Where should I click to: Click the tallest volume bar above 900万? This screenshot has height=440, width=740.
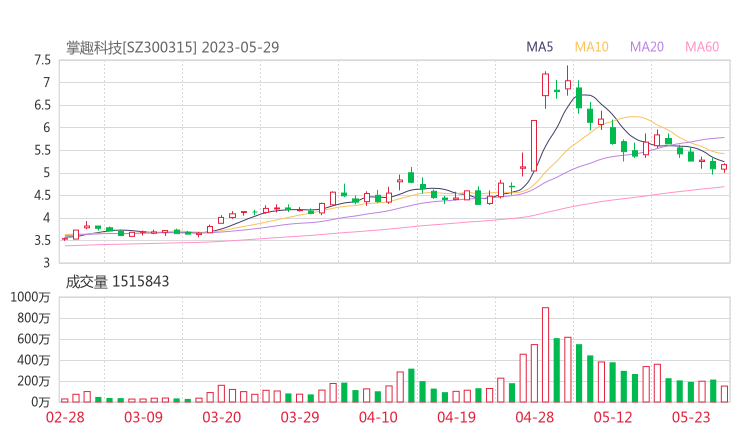click(x=546, y=355)
